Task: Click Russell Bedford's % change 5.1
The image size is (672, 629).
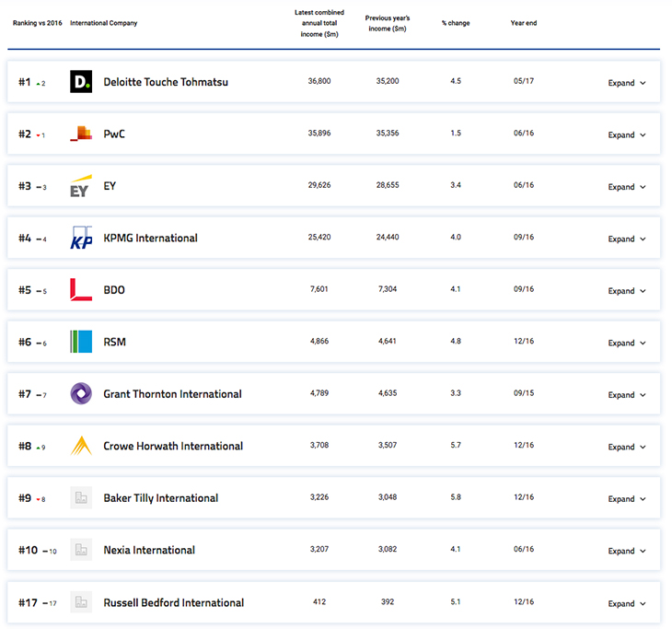Action: [x=456, y=601]
